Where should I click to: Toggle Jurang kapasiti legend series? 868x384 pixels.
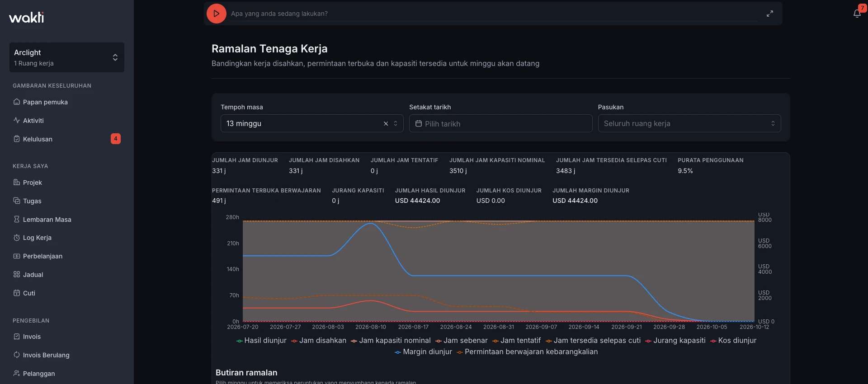click(x=675, y=341)
